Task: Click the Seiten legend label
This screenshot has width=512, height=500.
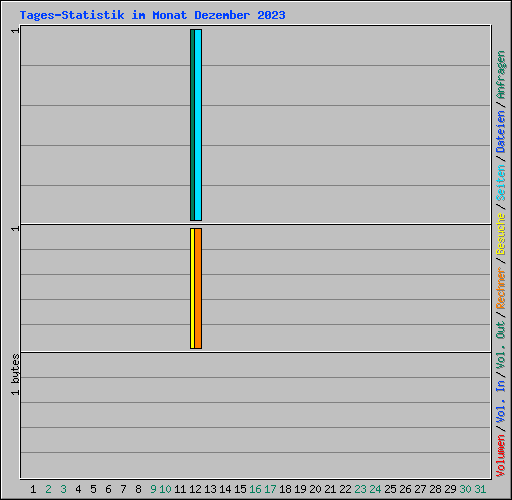Action: pyautogui.click(x=500, y=183)
